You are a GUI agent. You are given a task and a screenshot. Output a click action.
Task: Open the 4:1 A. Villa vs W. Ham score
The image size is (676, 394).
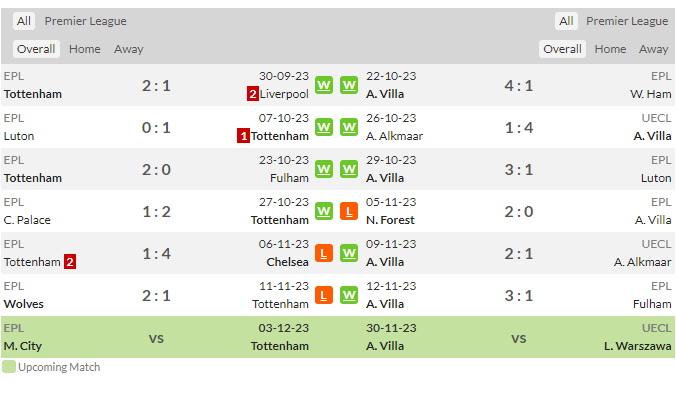(519, 86)
